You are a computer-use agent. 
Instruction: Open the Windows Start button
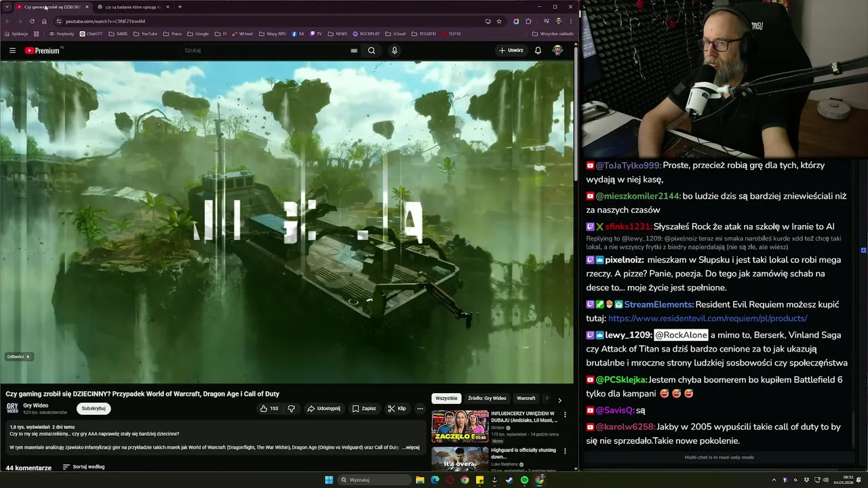pos(329,480)
